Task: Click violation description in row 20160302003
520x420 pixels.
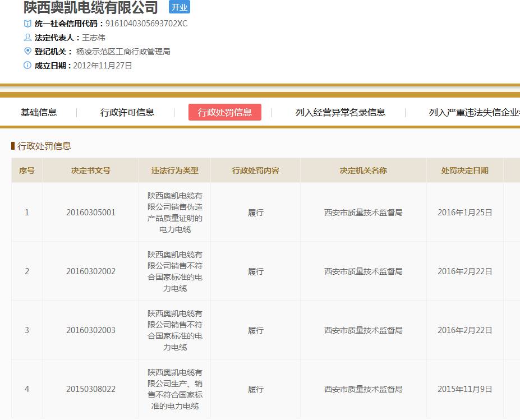Action: click(x=175, y=330)
